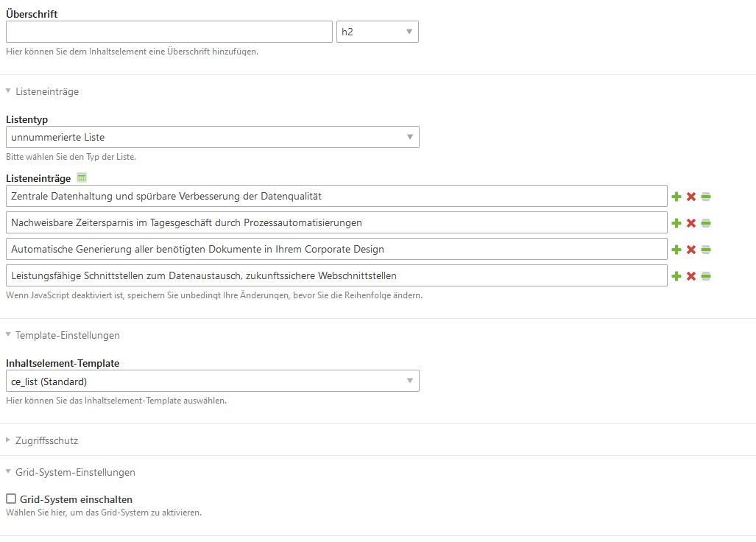This screenshot has height=542, width=756.
Task: Delete the 'Leistungsfähige Schnittstellen' list entry
Action: point(691,276)
